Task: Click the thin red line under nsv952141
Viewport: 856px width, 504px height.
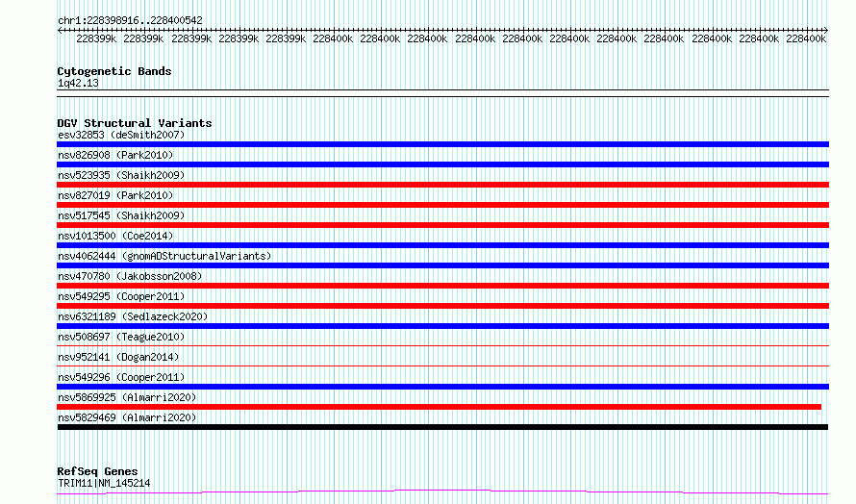Action: point(442,365)
